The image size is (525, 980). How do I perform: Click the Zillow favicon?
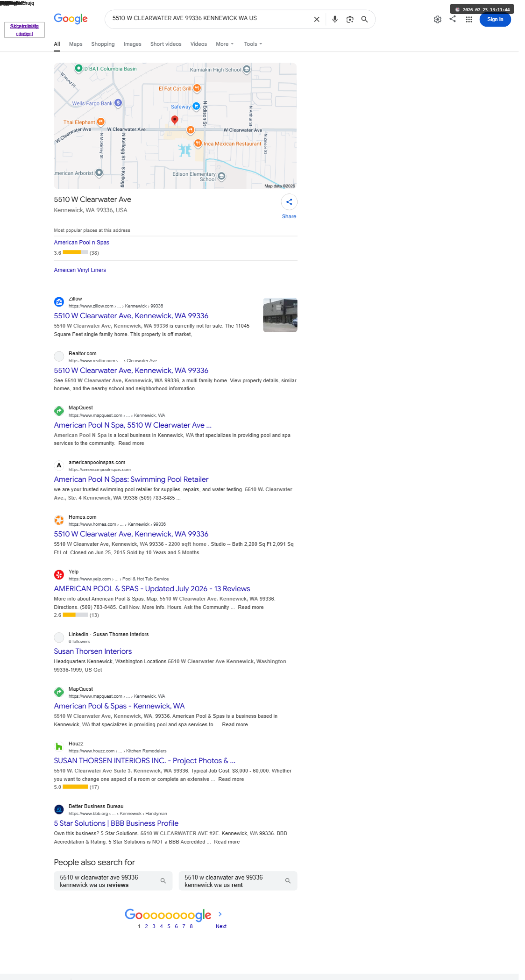59,302
